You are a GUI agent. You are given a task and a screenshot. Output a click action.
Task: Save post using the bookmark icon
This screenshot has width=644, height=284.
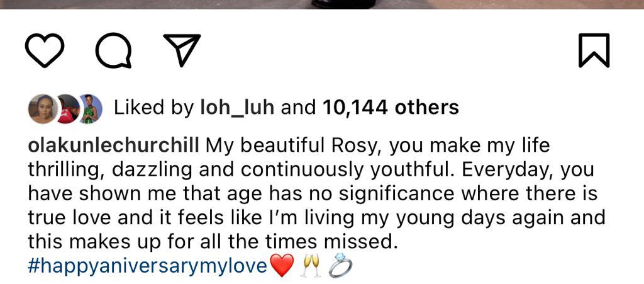594,50
